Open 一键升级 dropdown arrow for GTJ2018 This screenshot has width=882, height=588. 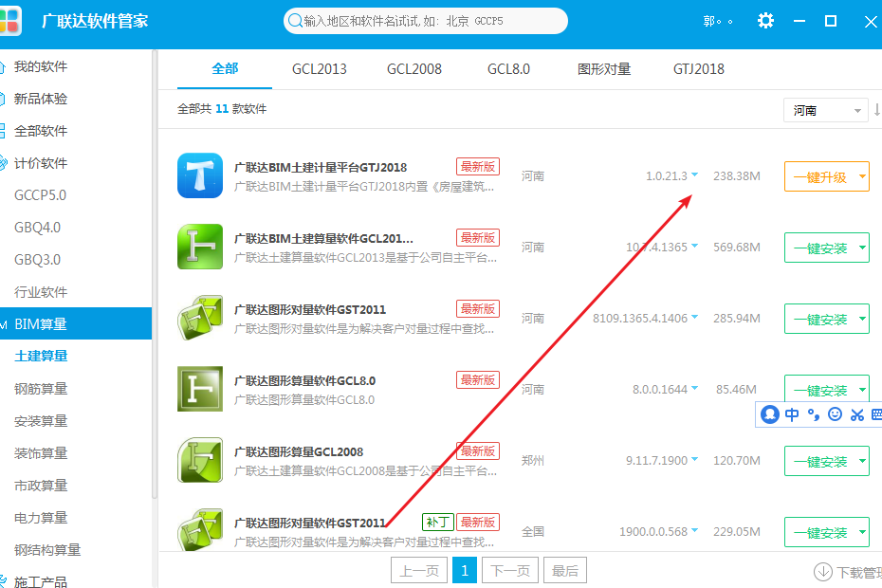[862, 176]
